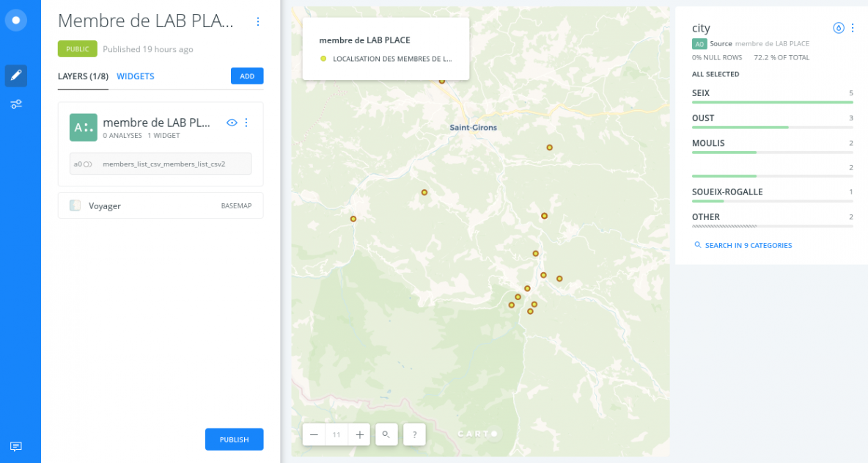Screen dimensions: 868x463
Task: Click the PUBLIC privacy badge
Action: pyautogui.click(x=78, y=48)
